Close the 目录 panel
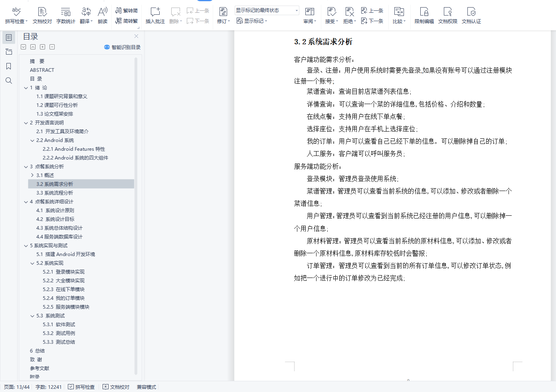Viewport: 556px width, 392px height. 137,36
